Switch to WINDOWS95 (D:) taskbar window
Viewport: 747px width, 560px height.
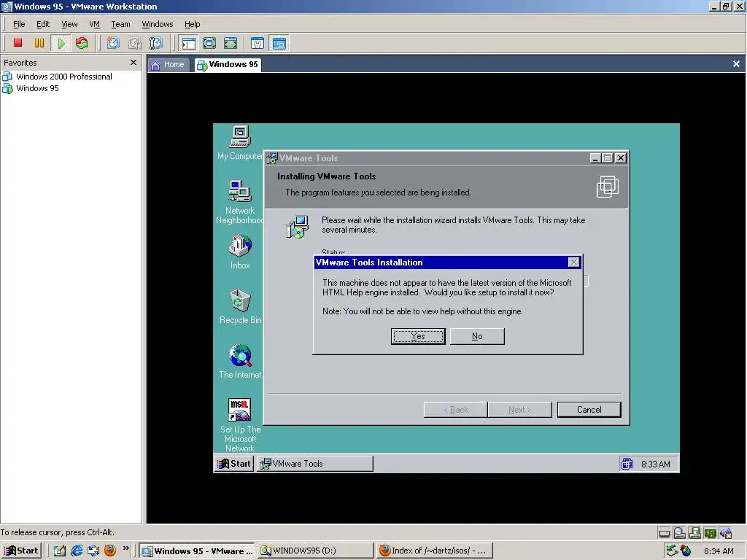(x=315, y=551)
